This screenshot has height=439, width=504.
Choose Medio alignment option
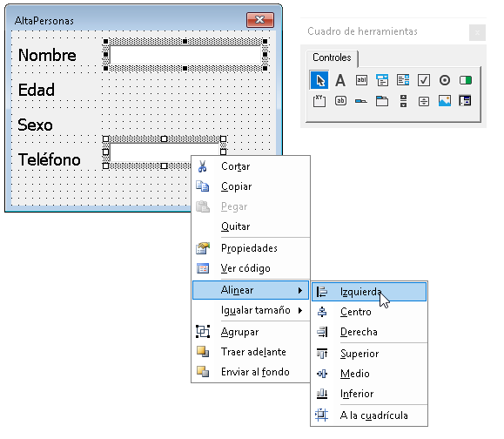coord(369,374)
